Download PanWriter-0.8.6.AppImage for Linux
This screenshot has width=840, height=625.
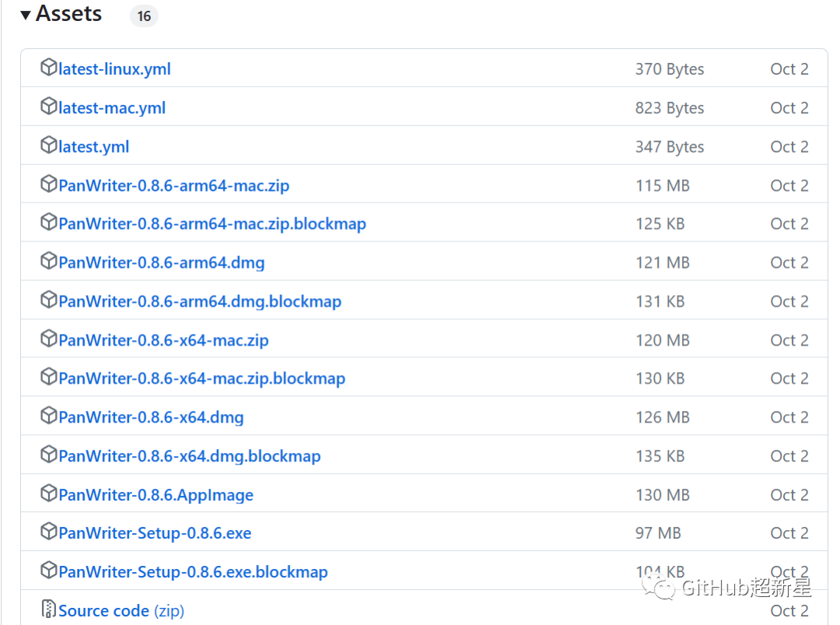[x=156, y=495]
